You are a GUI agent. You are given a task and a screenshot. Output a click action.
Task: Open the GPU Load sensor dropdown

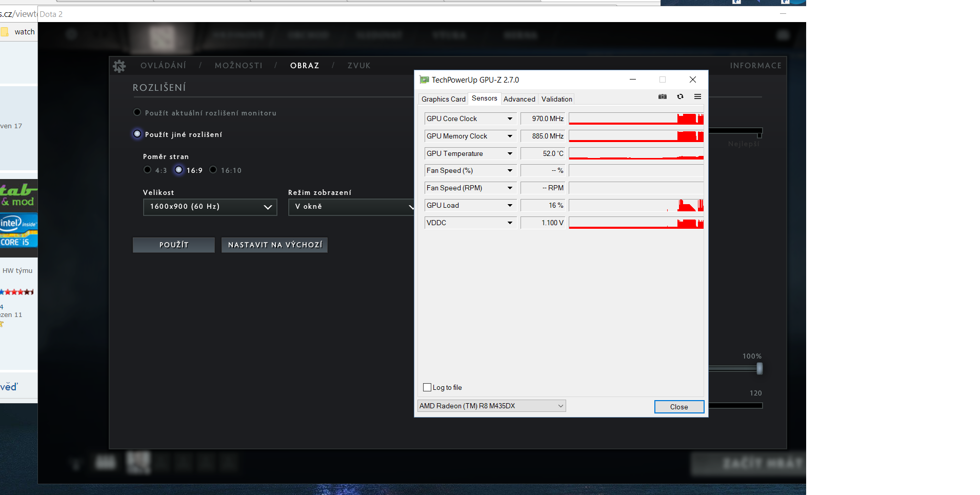coord(510,205)
